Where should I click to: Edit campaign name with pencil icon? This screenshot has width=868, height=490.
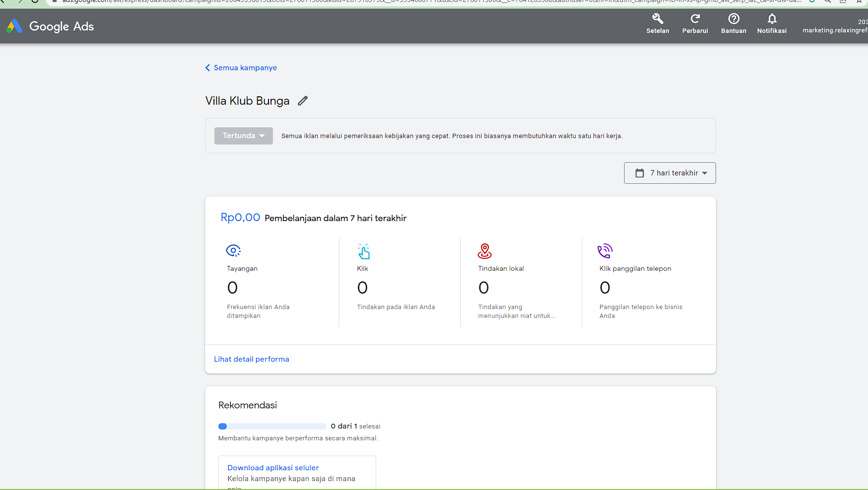tap(303, 101)
